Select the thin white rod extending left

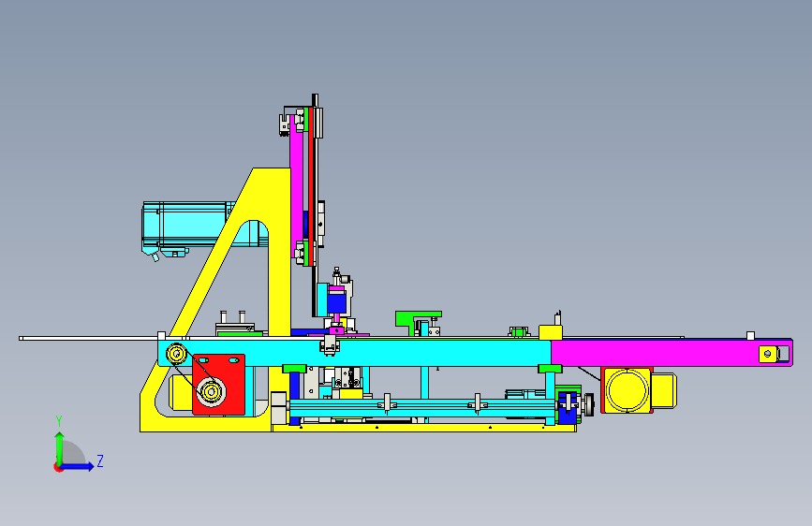tap(88, 338)
